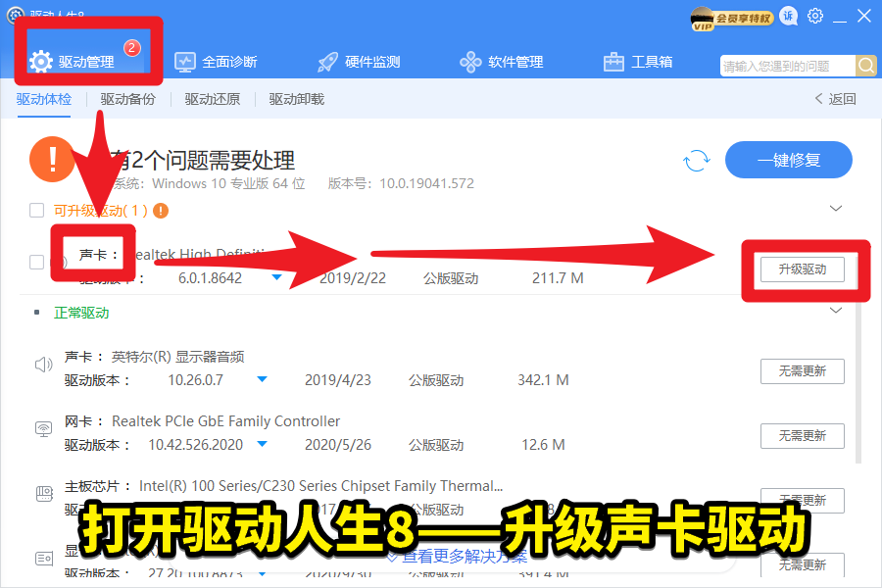Click the 工具箱 toolbox icon
This screenshot has width=882, height=588.
point(613,62)
